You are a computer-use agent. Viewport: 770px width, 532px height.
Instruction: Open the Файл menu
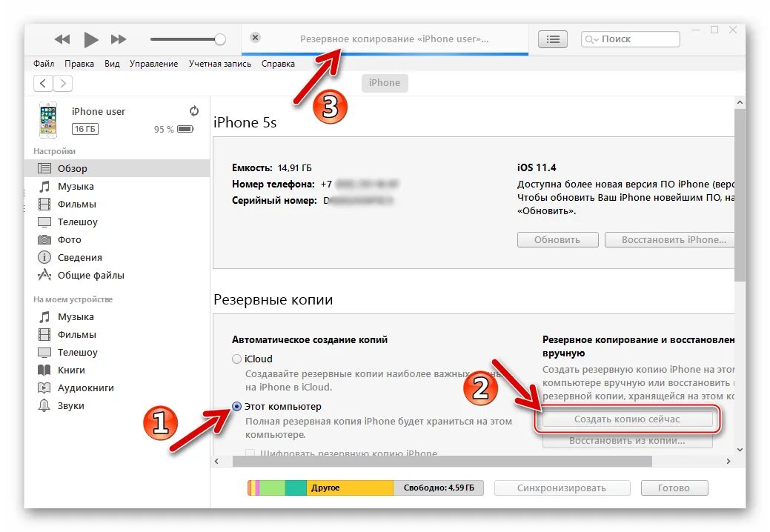tap(44, 64)
